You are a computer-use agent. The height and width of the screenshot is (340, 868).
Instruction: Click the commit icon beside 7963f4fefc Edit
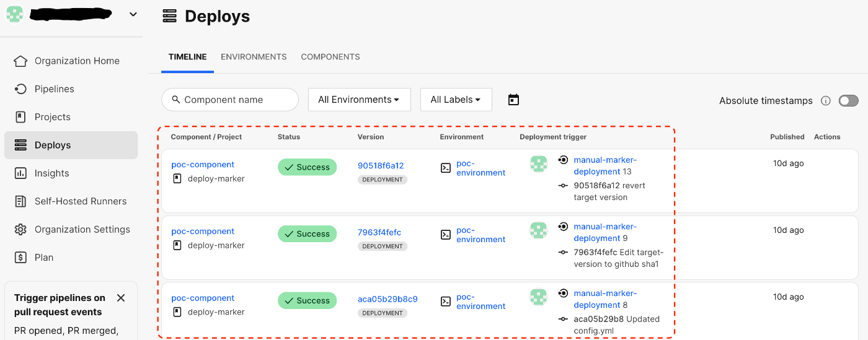pyautogui.click(x=563, y=253)
